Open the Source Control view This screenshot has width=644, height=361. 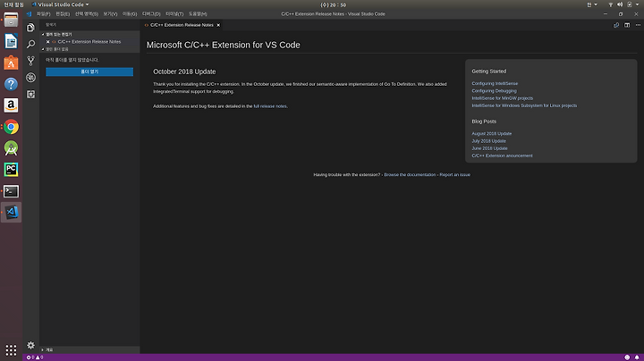[x=30, y=61]
